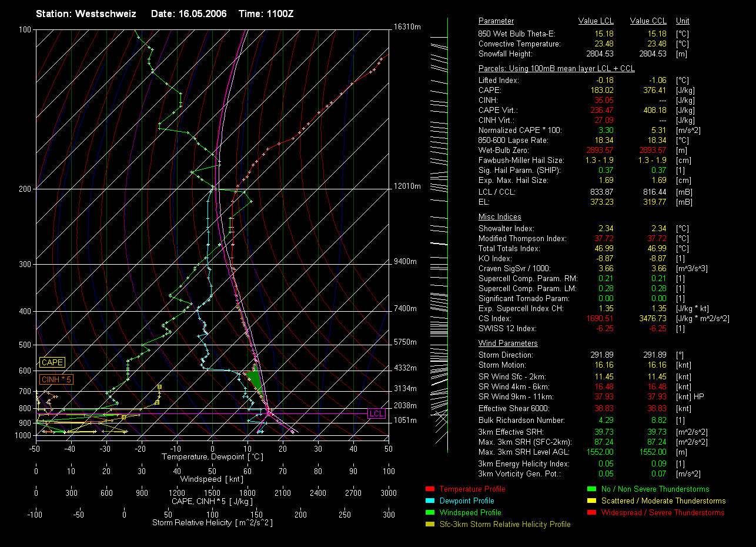Click the cyan Dewpoint Profile legend swatch
The height and width of the screenshot is (547, 756).
429,501
